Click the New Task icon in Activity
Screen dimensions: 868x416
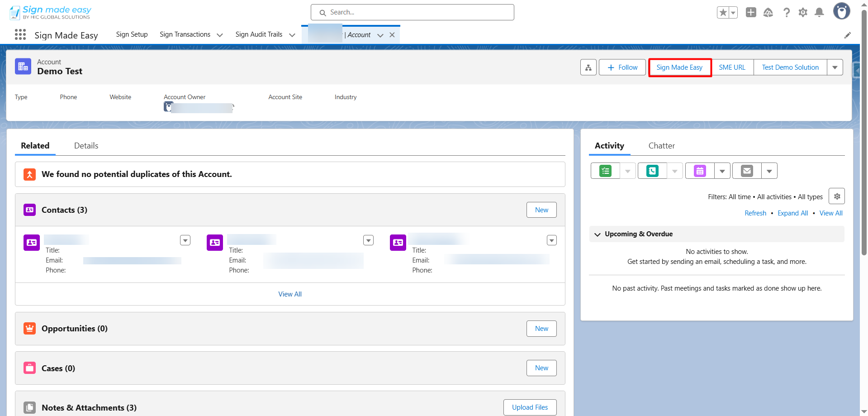click(x=605, y=171)
